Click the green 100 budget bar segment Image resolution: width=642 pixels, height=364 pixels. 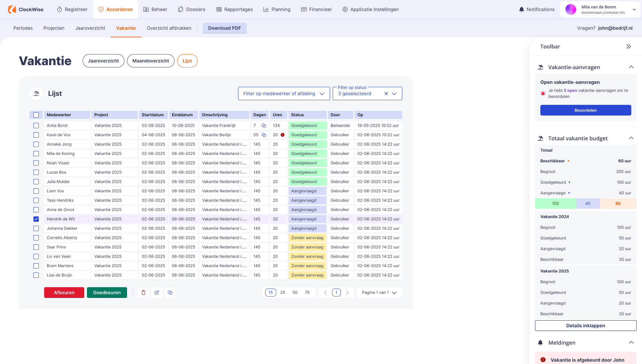[555, 203]
